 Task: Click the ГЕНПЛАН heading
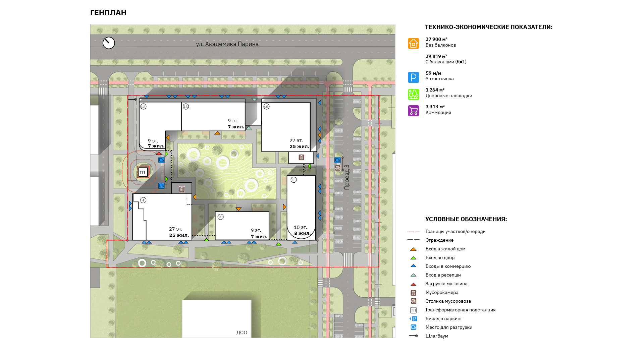click(108, 12)
